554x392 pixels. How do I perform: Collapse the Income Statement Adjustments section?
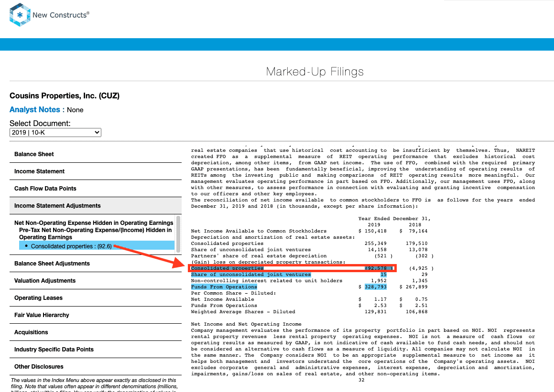coord(96,206)
